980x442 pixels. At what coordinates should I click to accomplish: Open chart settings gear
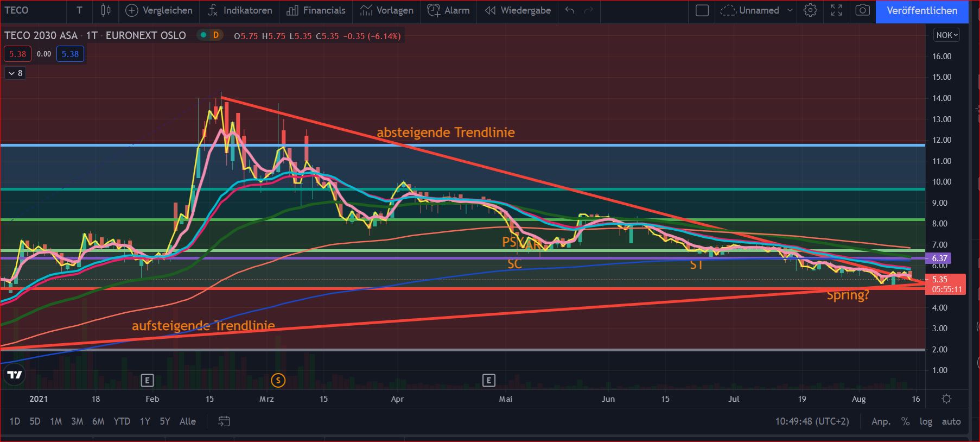[810, 10]
